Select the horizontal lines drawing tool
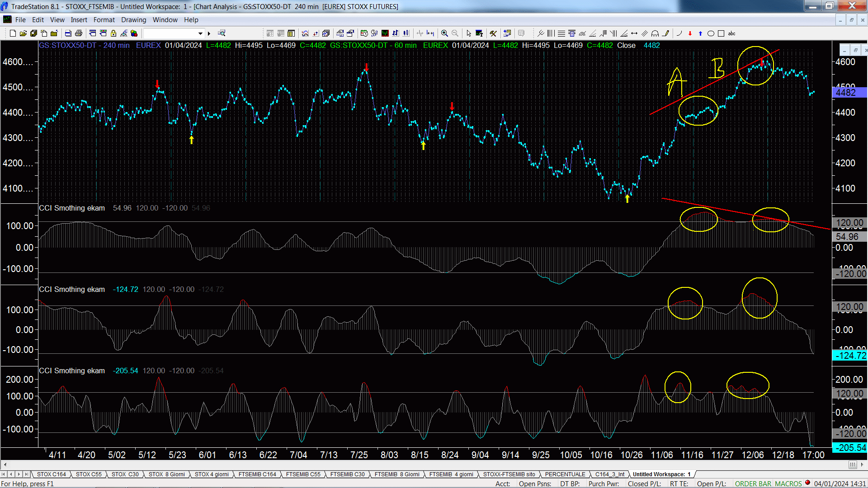This screenshot has height=488, width=868. (x=561, y=33)
